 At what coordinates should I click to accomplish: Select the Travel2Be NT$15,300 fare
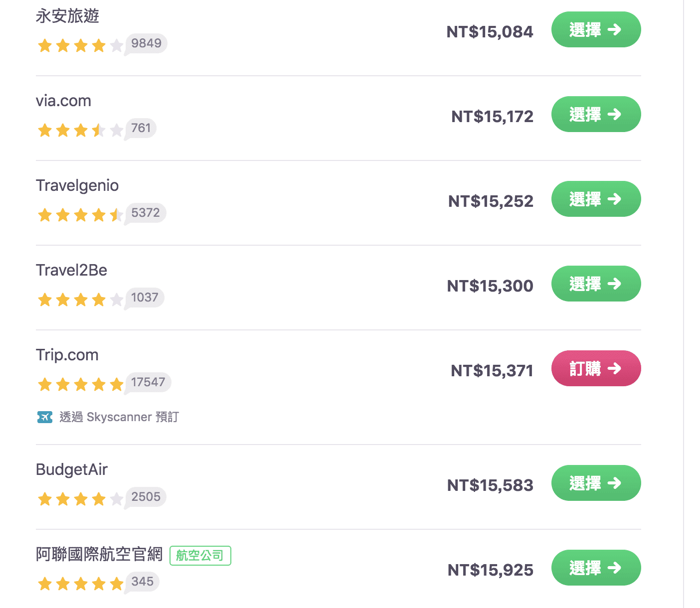click(x=596, y=284)
